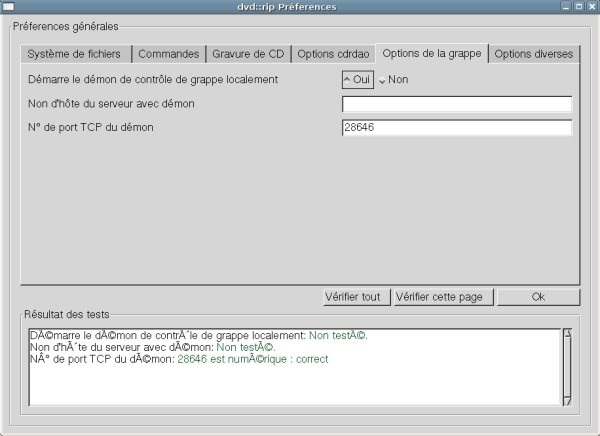This screenshot has width=600, height=436.
Task: Click the Vérifier tout button
Action: tap(356, 297)
